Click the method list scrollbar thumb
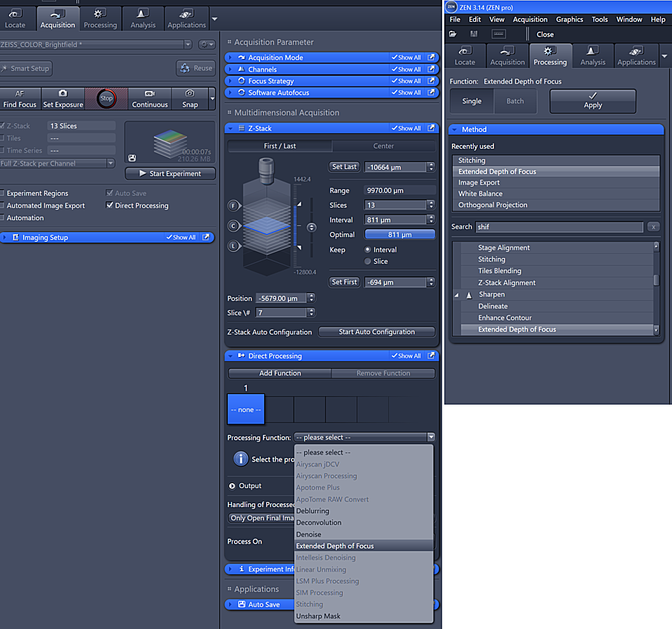Screen dimensions: 672x629 [x=656, y=280]
